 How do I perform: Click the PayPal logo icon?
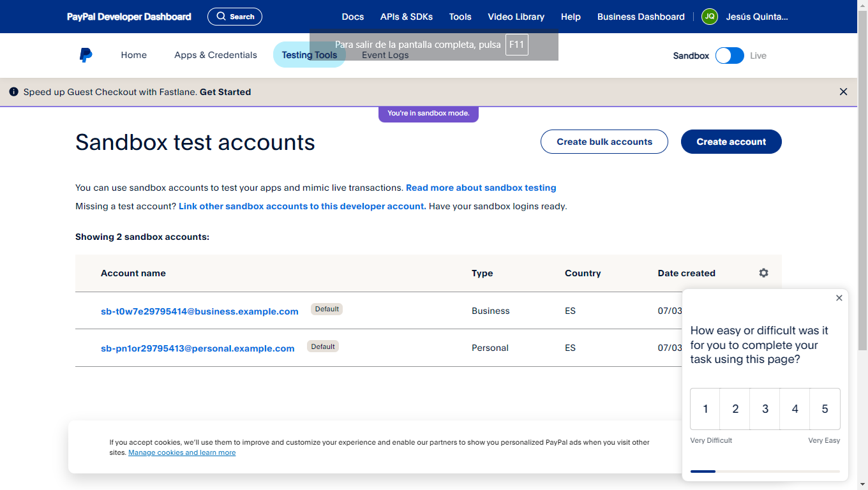86,56
